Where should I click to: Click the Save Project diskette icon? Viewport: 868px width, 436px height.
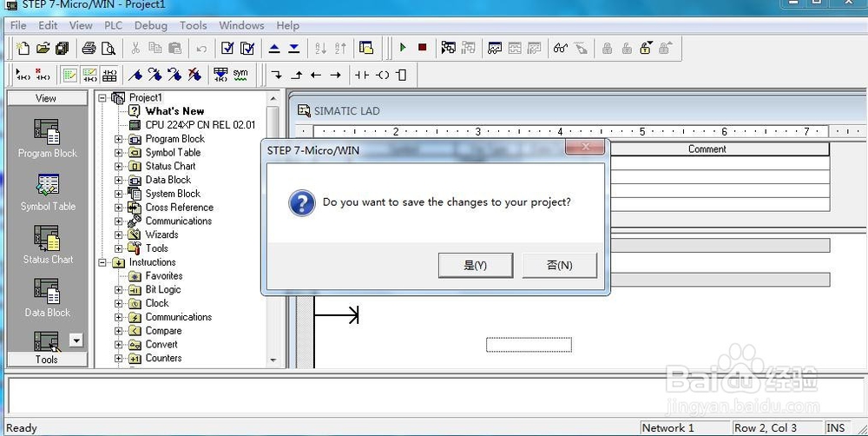(62, 48)
